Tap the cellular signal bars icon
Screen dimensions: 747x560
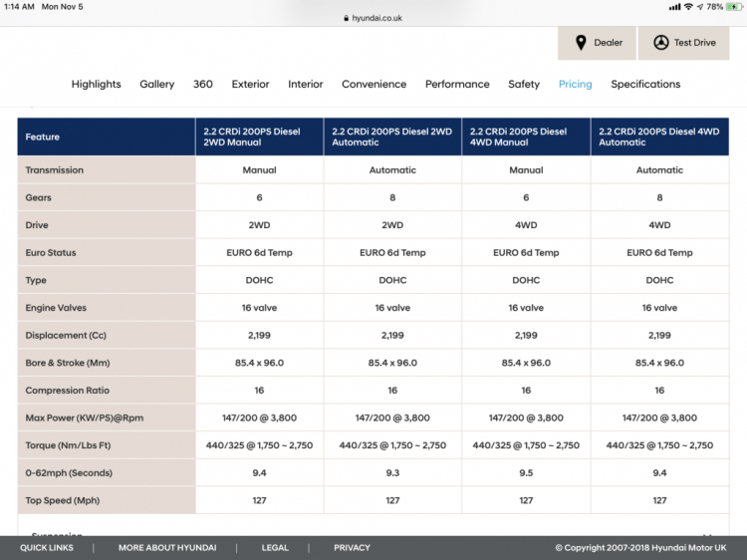674,7
